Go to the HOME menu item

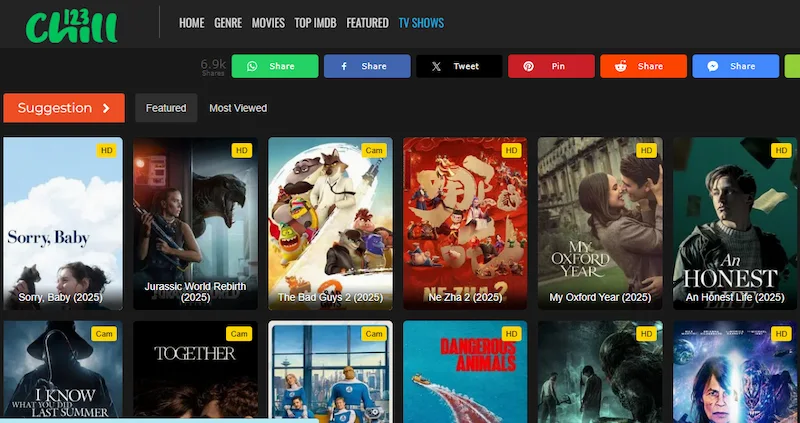pyautogui.click(x=191, y=23)
